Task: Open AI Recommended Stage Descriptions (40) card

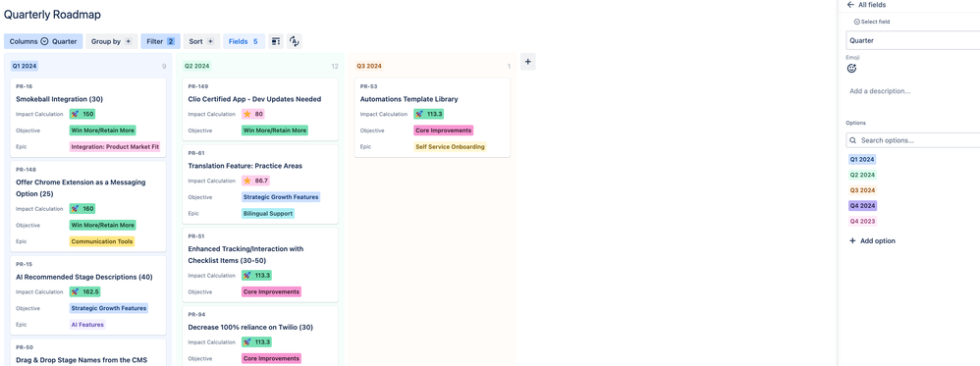Action: pyautogui.click(x=88, y=294)
